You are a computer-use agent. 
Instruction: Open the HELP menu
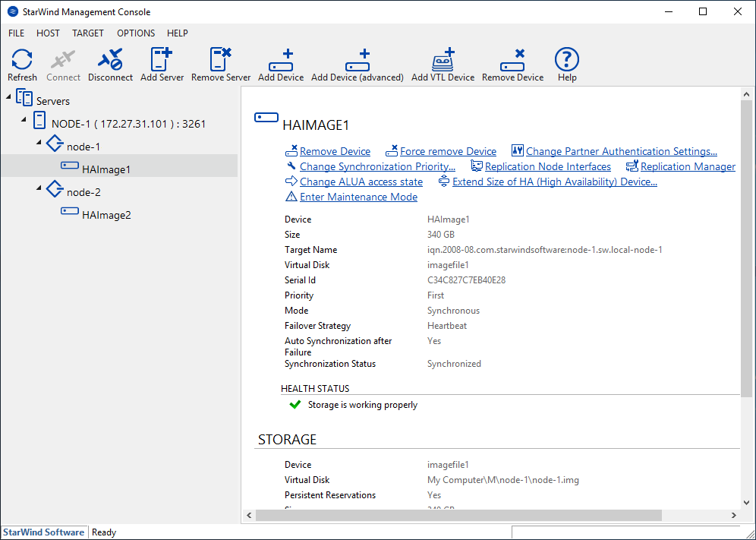pos(178,33)
